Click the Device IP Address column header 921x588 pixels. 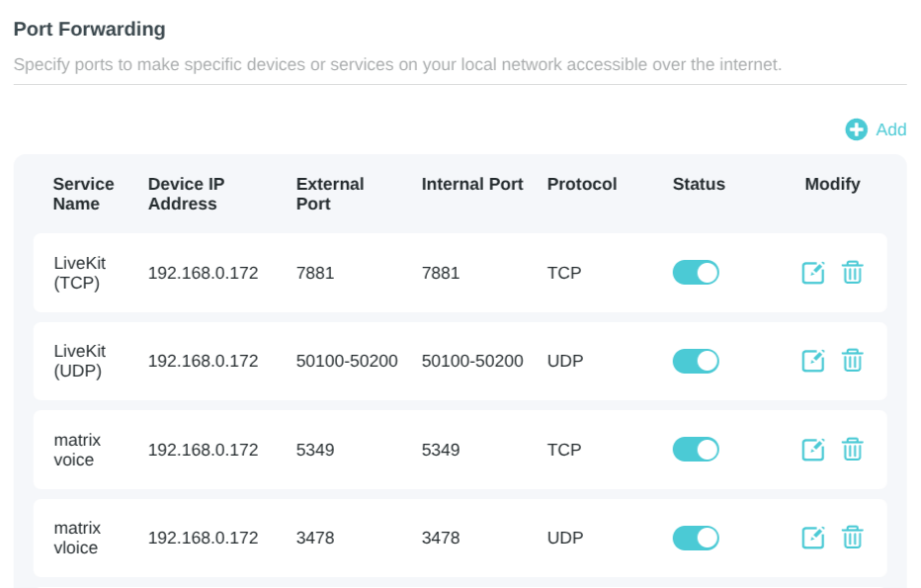tap(186, 194)
